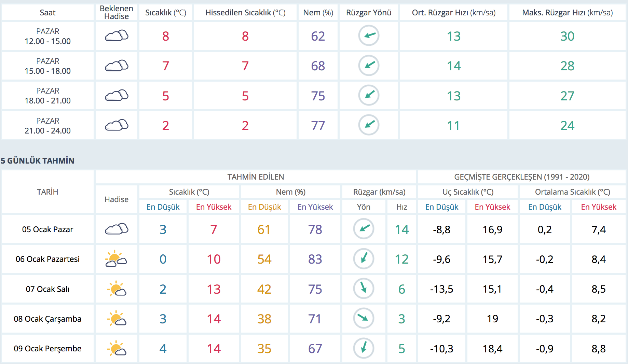Click the Beklenen Hadise column header

pyautogui.click(x=117, y=13)
